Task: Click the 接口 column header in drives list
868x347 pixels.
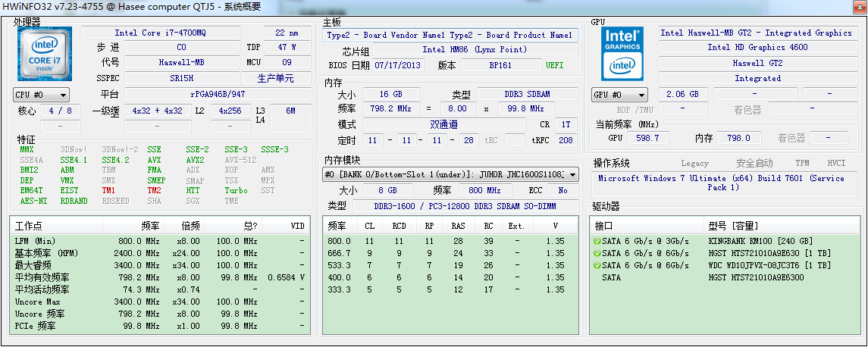Action: pos(647,226)
